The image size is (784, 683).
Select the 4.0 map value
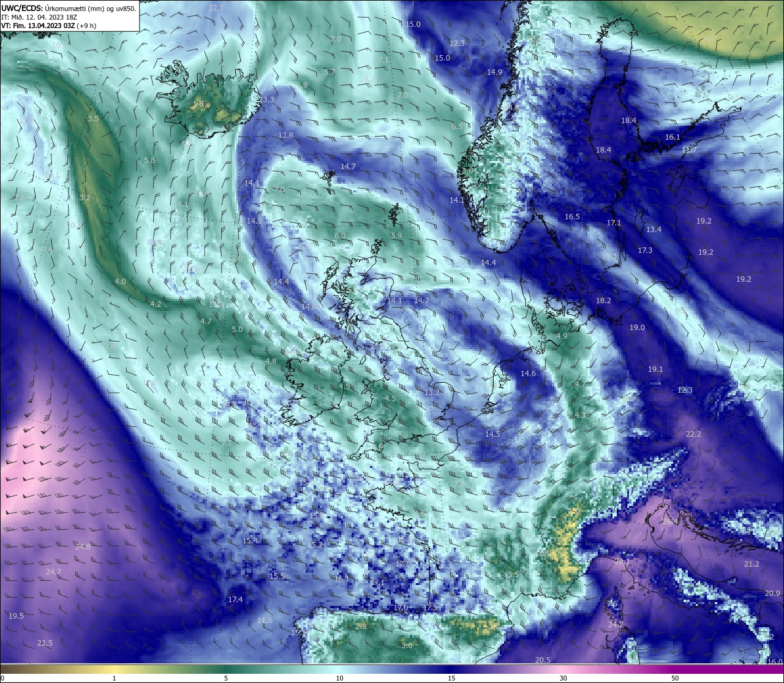point(120,282)
